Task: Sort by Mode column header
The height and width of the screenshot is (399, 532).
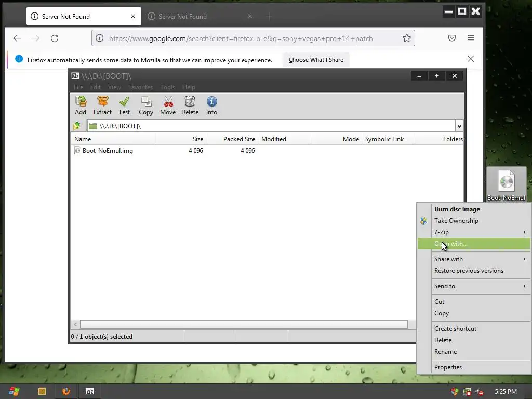Action: [336, 139]
